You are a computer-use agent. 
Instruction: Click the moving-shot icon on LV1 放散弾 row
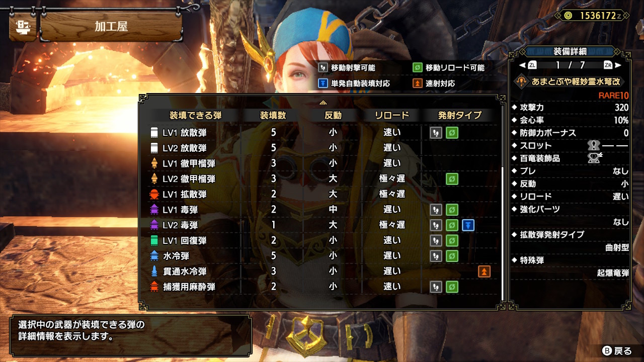[x=436, y=133]
